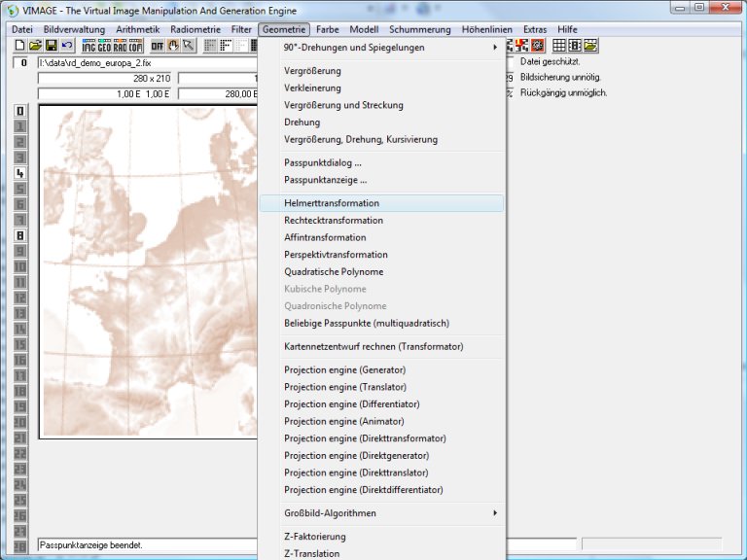Click the RAD toolbar icon
747x560 pixels.
(120, 46)
